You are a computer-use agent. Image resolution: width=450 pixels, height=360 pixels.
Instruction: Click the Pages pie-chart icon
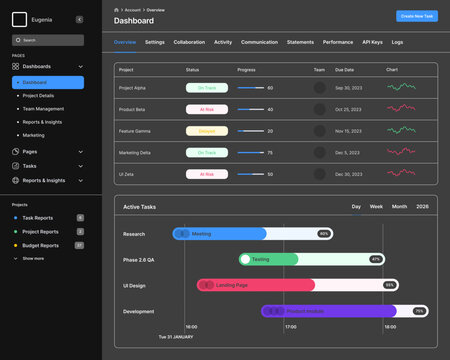click(15, 152)
